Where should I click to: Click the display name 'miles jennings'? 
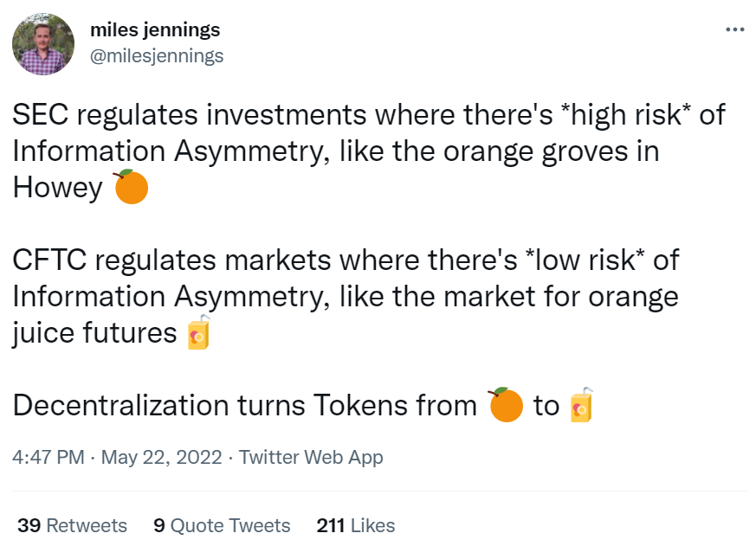coord(156,29)
